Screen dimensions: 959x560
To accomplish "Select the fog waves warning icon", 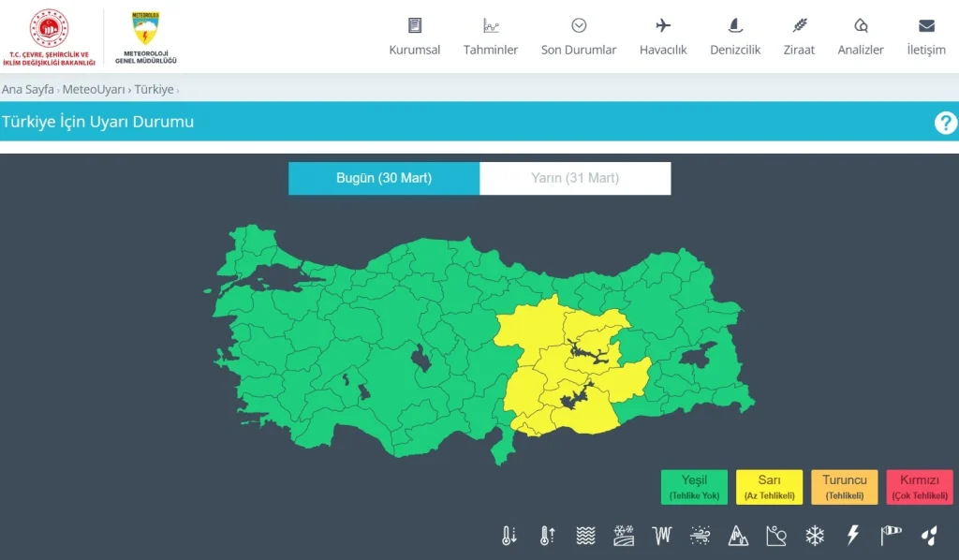I will [585, 536].
